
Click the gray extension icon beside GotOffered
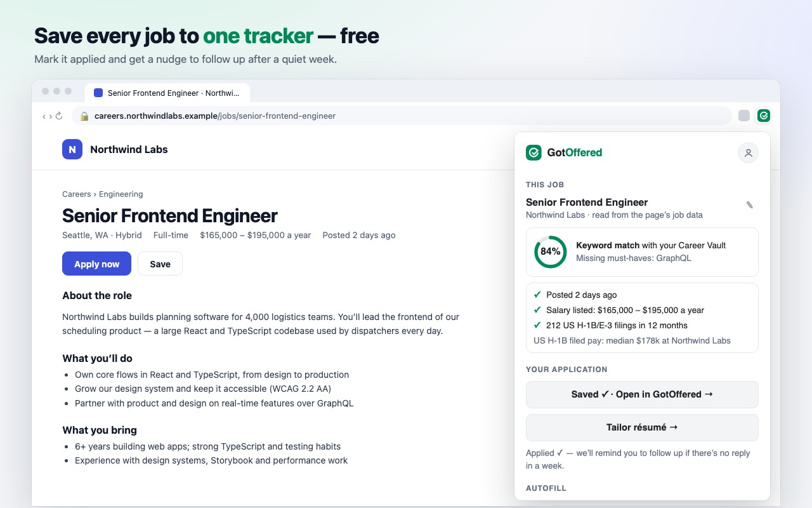point(744,116)
